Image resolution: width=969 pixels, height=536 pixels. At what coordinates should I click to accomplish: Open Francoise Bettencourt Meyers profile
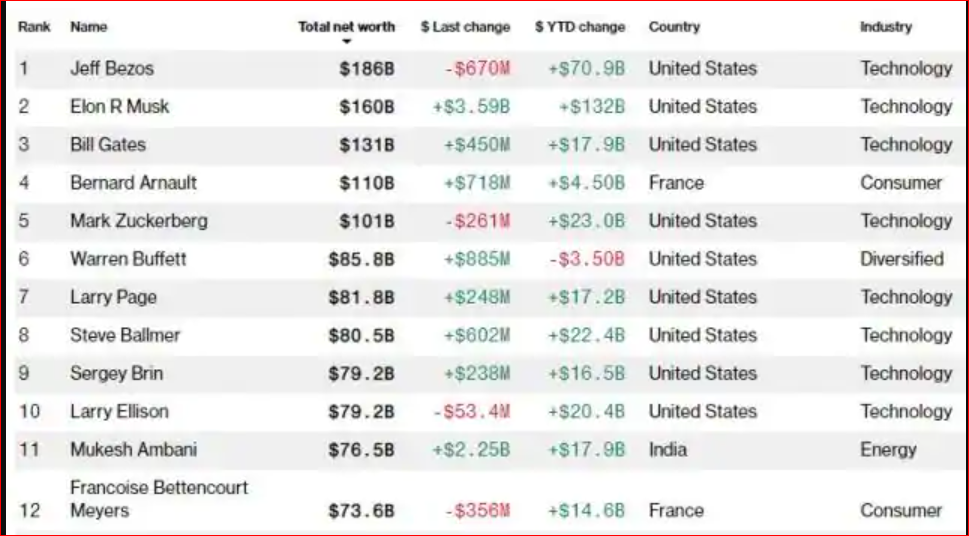pos(159,499)
